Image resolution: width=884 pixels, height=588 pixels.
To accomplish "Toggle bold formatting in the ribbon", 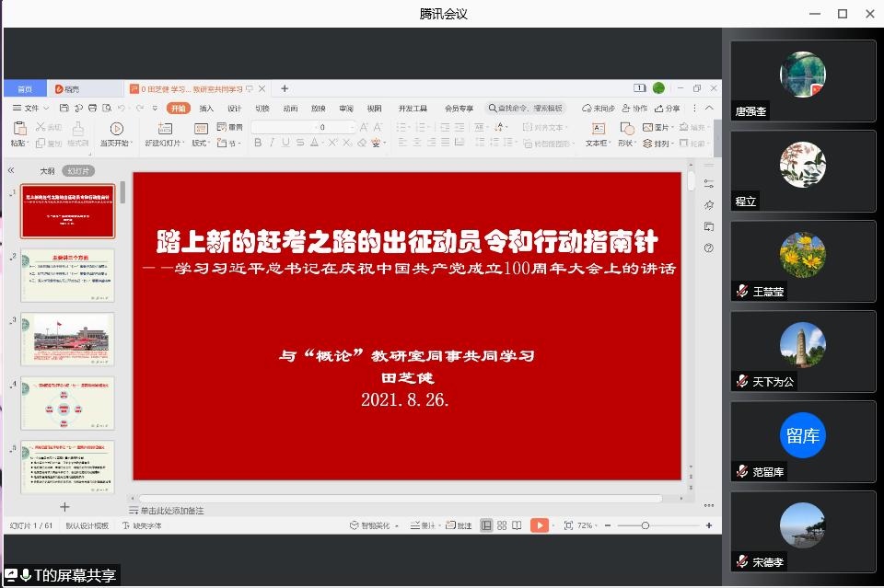I will [x=258, y=143].
